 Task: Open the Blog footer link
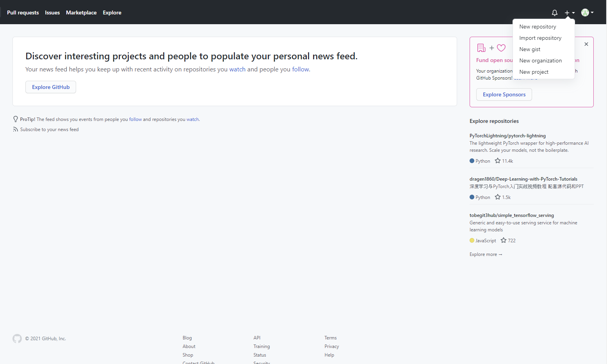(x=187, y=338)
